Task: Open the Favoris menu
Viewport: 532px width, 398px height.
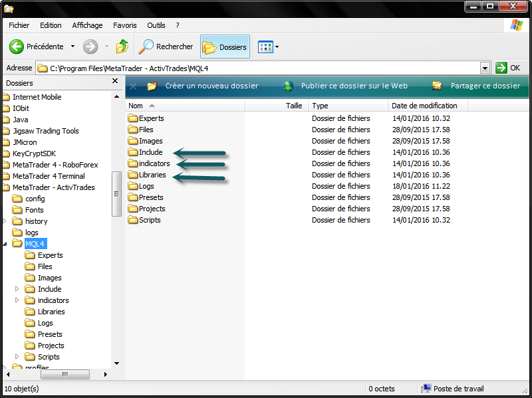Action: pyautogui.click(x=125, y=25)
